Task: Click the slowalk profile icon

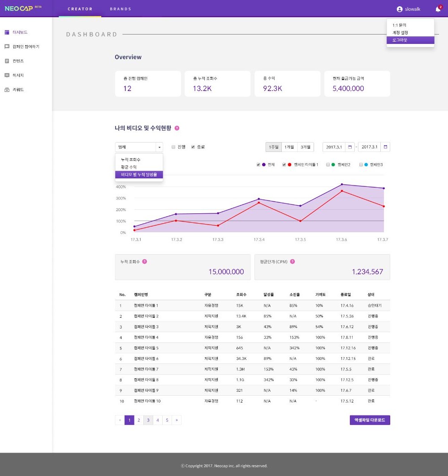Action: (x=399, y=9)
